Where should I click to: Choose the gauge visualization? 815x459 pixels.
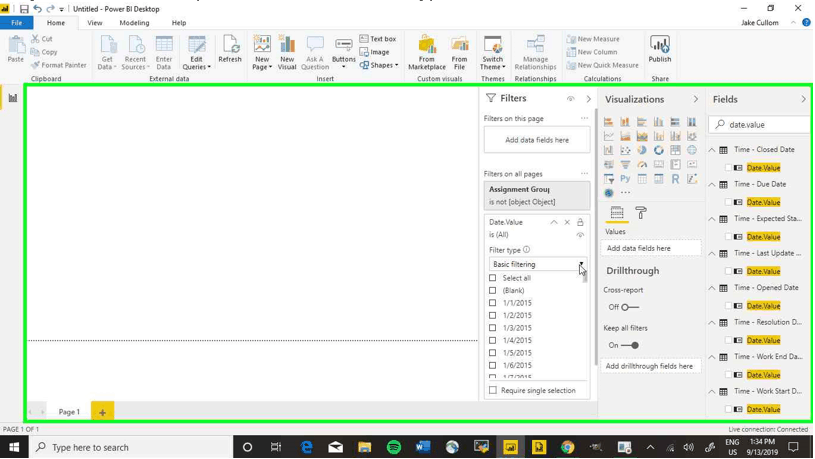pos(642,164)
